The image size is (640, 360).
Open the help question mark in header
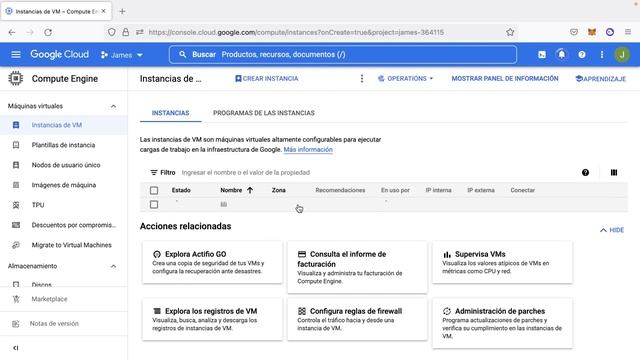pos(582,54)
